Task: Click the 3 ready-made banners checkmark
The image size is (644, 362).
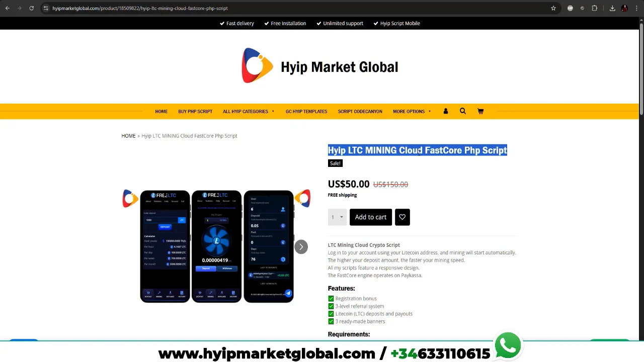Action: (331, 321)
